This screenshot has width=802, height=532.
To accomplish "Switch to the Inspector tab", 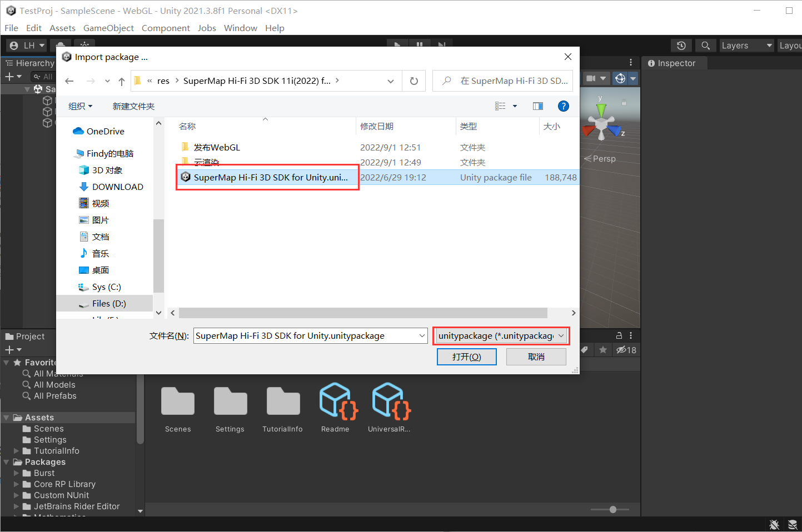I will click(x=672, y=63).
